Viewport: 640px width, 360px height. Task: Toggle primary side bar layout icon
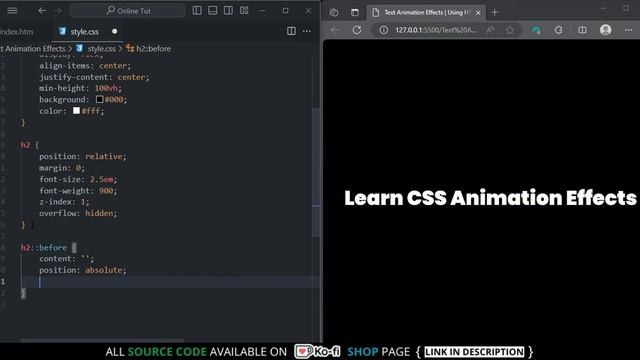click(197, 11)
